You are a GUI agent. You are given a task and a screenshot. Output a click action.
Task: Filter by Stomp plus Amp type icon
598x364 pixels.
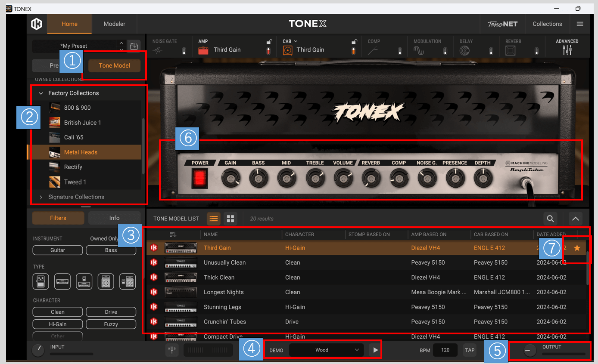(x=84, y=281)
